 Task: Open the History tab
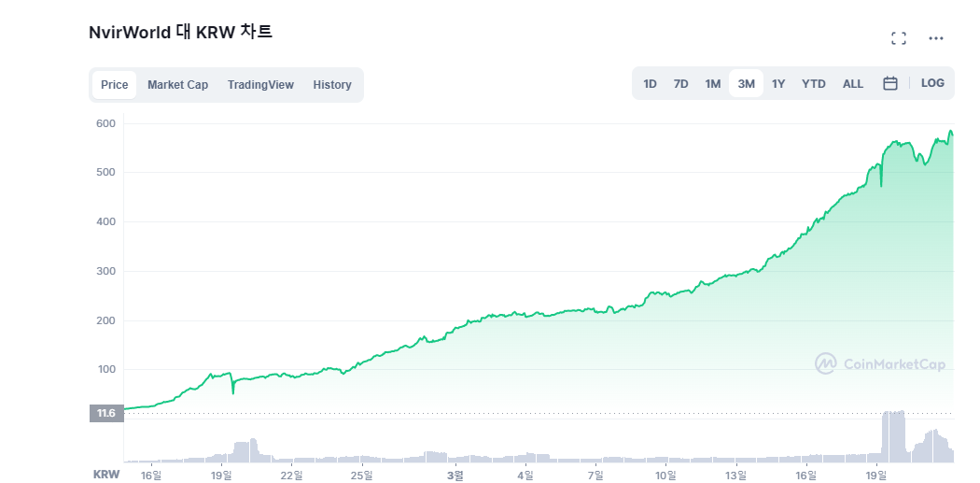(x=332, y=85)
